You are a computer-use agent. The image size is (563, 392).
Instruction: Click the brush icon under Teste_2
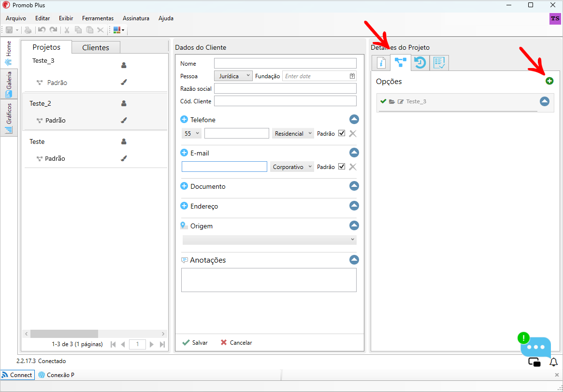[x=124, y=120]
